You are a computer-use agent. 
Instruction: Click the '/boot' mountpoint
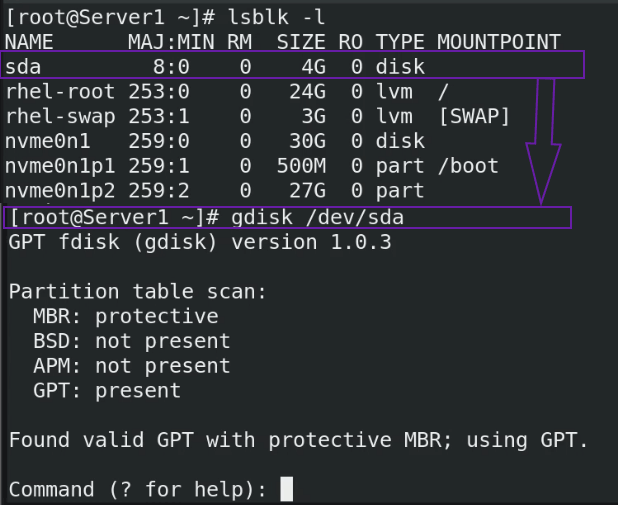pyautogui.click(x=468, y=166)
